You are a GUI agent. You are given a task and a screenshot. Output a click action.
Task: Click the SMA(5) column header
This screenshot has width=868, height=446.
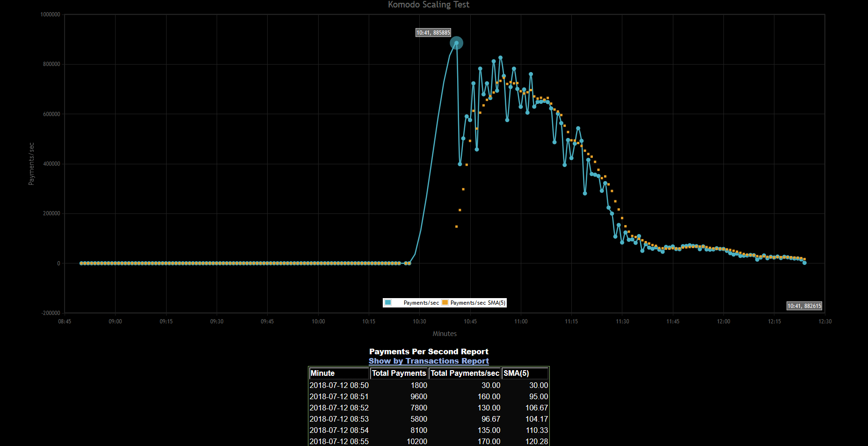tap(525, 373)
